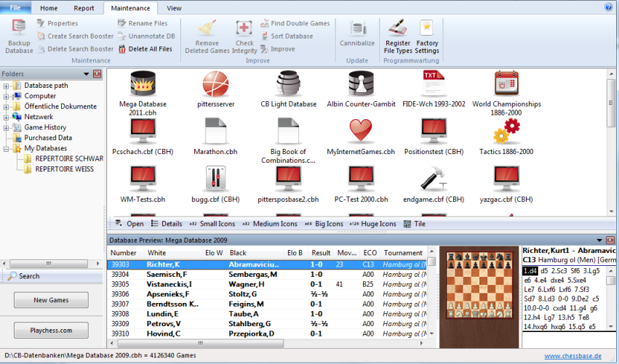619x364 pixels.
Task: Click Register File Types icon
Action: [398, 28]
